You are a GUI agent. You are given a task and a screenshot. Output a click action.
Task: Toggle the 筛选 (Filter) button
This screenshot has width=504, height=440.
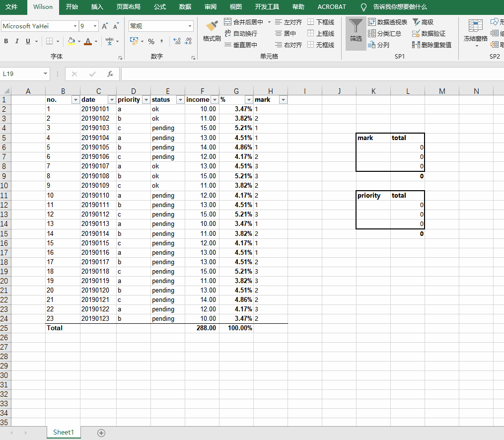pos(356,33)
